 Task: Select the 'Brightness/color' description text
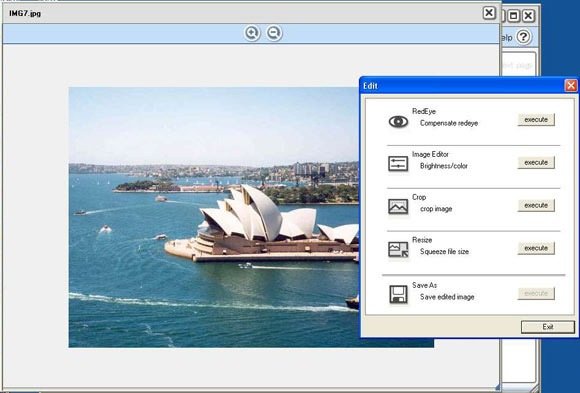click(444, 166)
